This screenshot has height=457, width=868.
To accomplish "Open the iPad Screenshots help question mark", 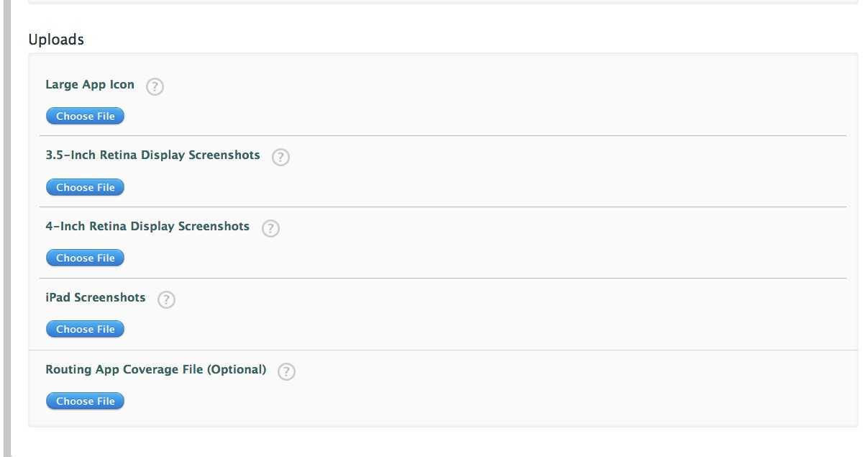I will 166,300.
